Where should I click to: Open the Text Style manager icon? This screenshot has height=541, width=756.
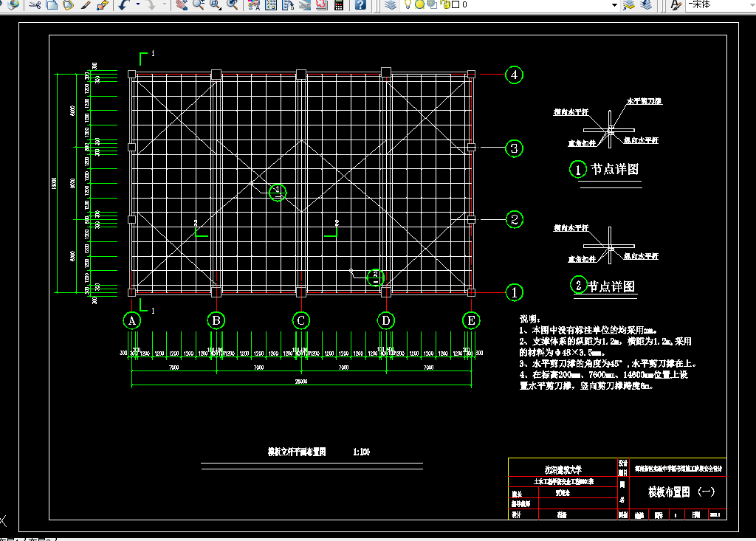pyautogui.click(x=676, y=4)
